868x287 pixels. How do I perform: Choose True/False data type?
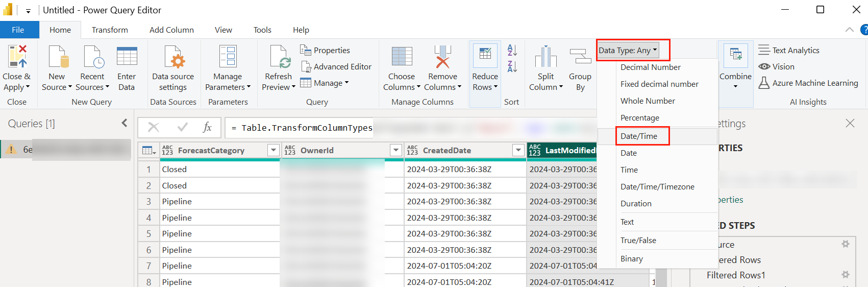658,240
